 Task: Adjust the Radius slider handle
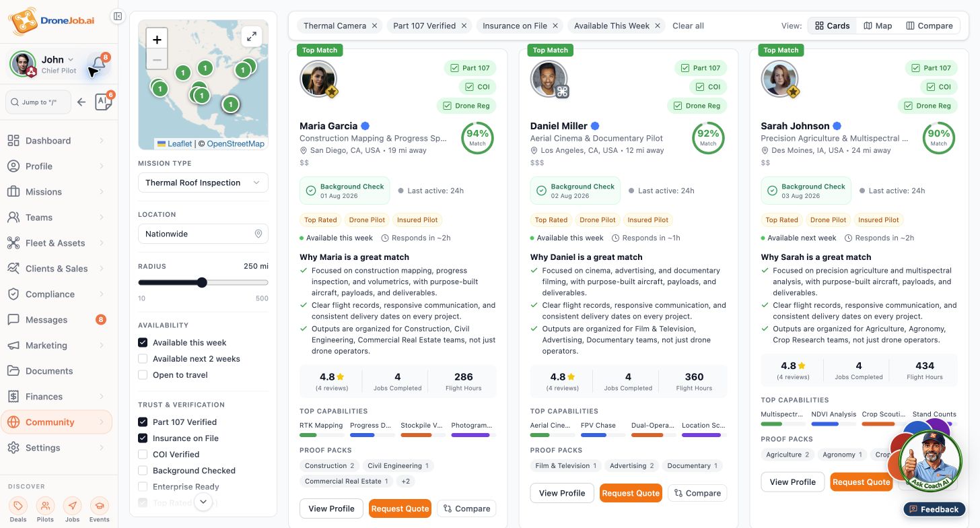pos(202,282)
